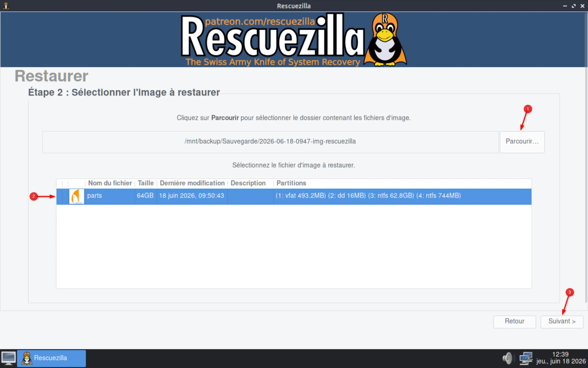Open the Rescuezilla taskbar button
Image resolution: width=588 pixels, height=368 pixels.
[x=51, y=358]
